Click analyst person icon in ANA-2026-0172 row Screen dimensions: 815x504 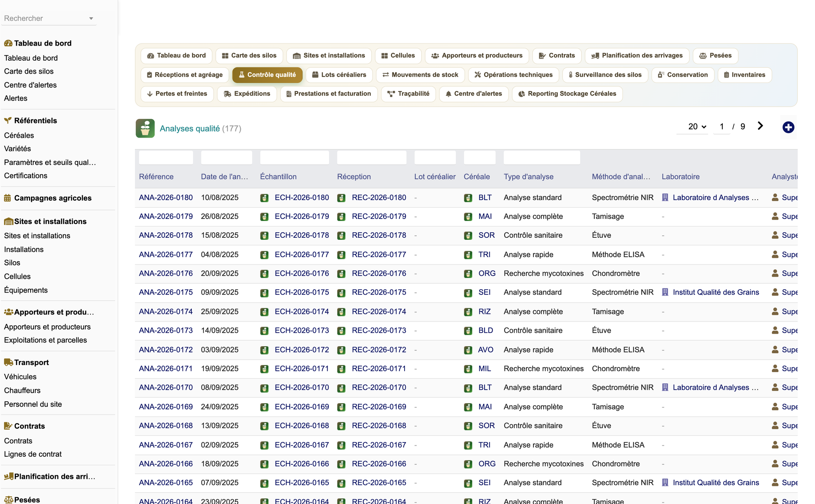(775, 350)
